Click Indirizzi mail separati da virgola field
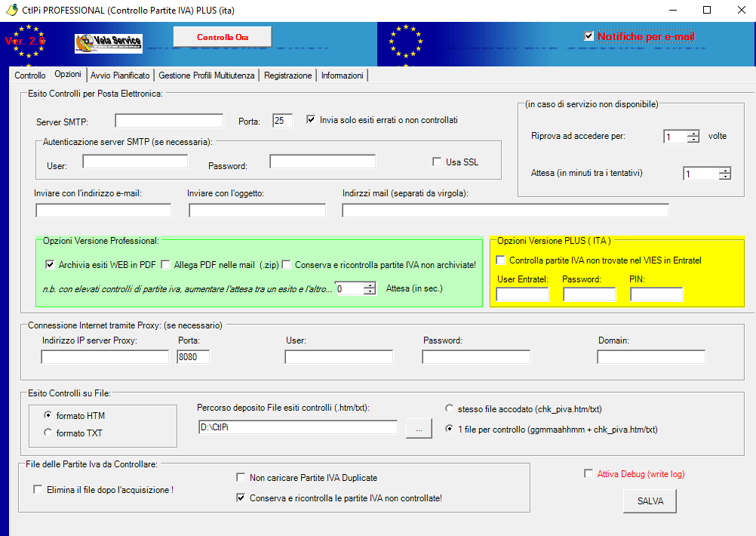Viewport: 756px width, 536px height. pos(506,211)
